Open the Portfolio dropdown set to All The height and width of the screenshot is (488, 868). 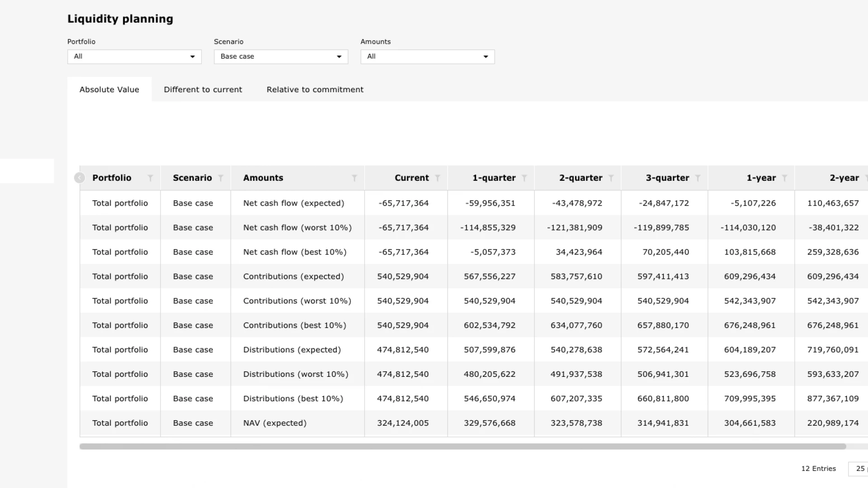click(134, 56)
